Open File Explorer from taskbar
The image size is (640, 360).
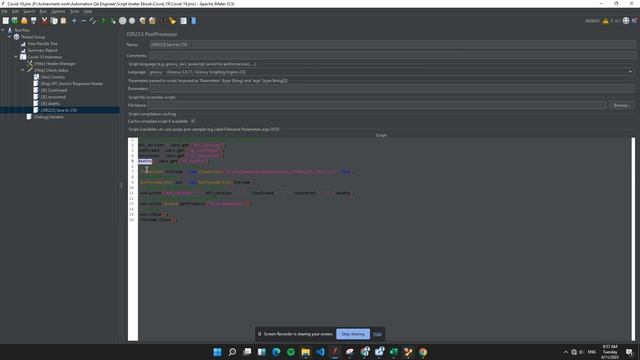pos(305,352)
